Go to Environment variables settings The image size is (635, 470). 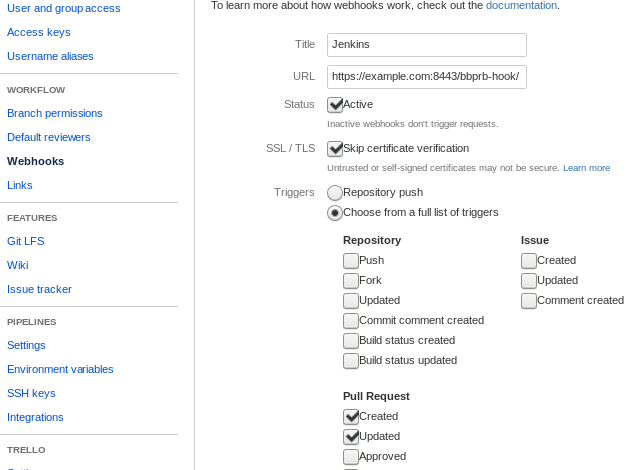tap(60, 369)
